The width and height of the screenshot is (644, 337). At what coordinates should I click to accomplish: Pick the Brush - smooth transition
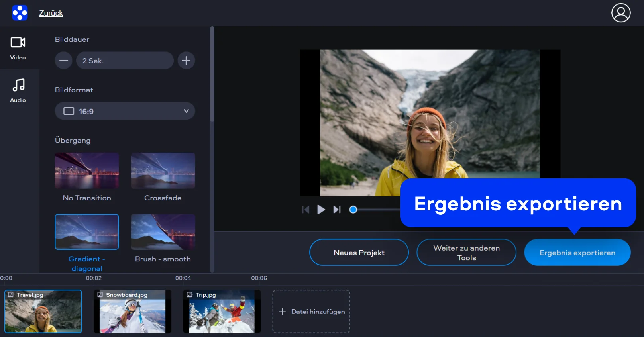[163, 232]
